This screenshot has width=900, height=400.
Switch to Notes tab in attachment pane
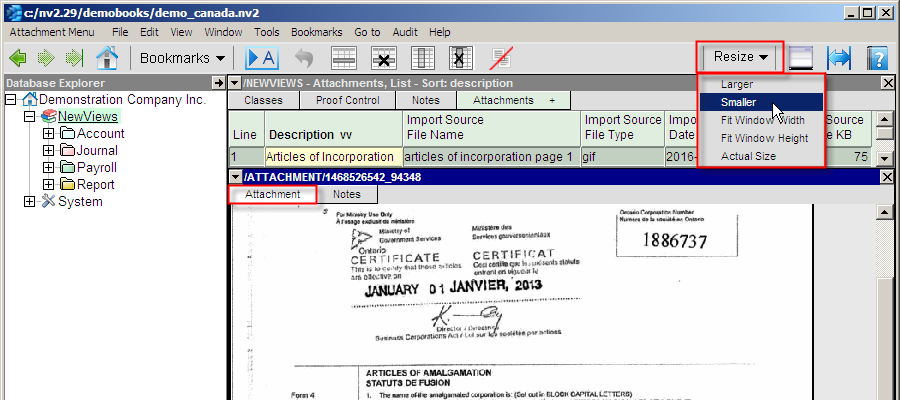click(346, 194)
